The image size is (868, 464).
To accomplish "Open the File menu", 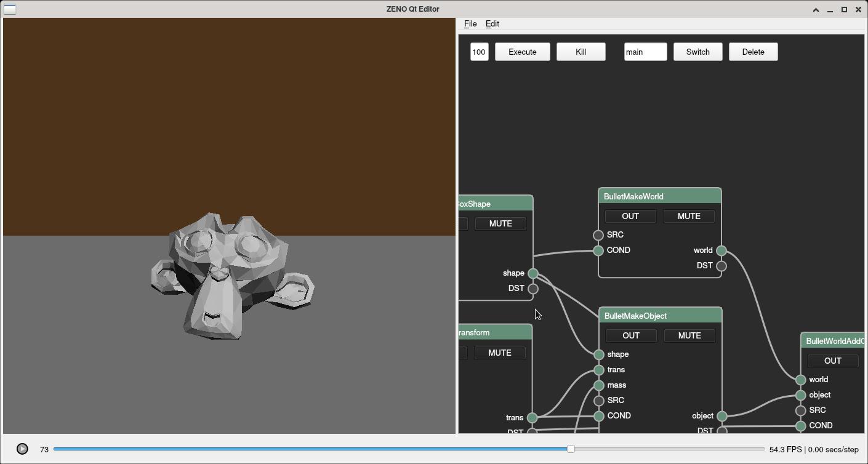I will coord(470,23).
